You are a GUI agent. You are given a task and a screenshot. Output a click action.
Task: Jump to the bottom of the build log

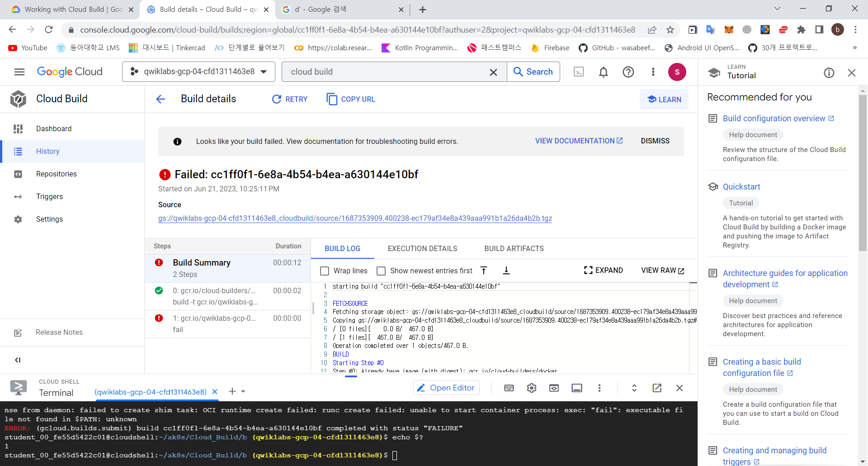pos(506,271)
